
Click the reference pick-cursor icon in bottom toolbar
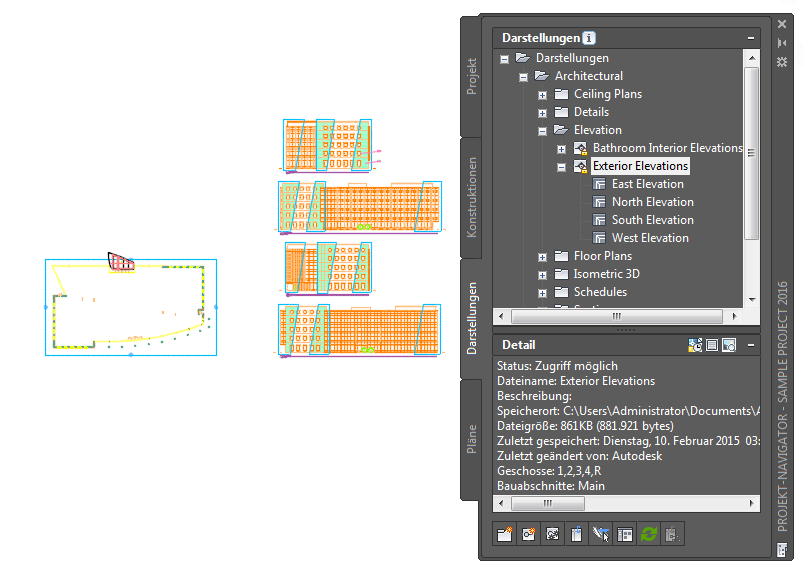(x=601, y=534)
